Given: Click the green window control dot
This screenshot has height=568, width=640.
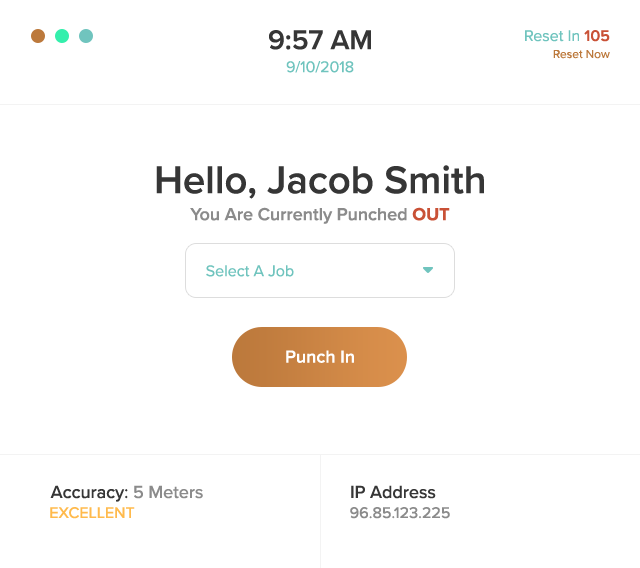Looking at the screenshot, I should 62,36.
